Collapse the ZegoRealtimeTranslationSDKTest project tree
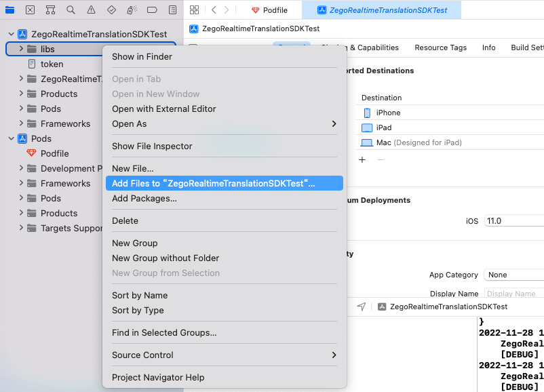This screenshot has width=544, height=392. click(12, 34)
